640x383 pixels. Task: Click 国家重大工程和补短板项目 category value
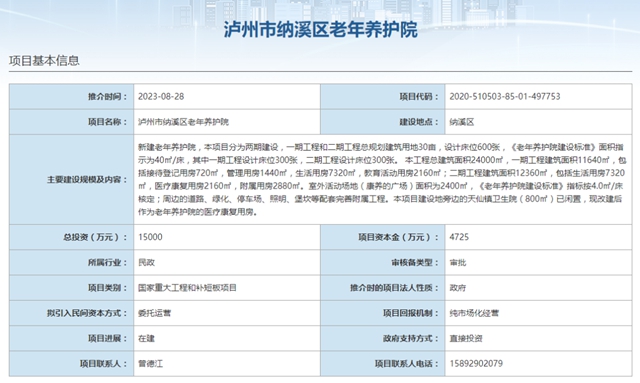187,287
